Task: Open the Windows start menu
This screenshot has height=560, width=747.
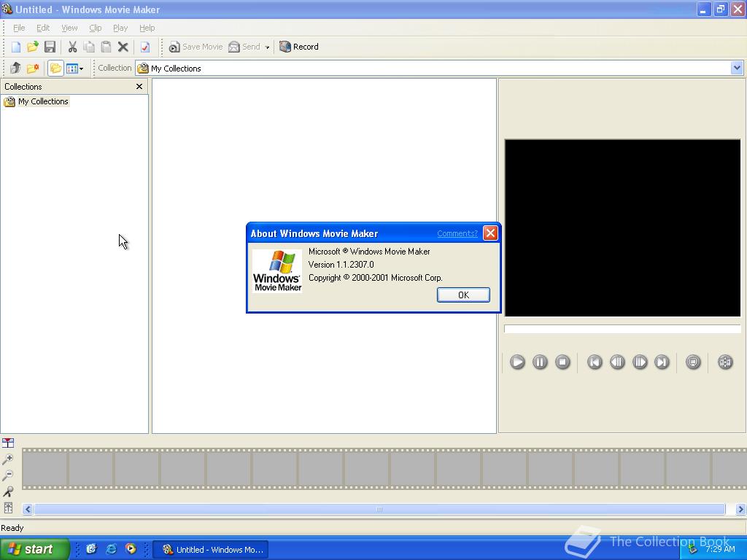Action: tap(34, 549)
